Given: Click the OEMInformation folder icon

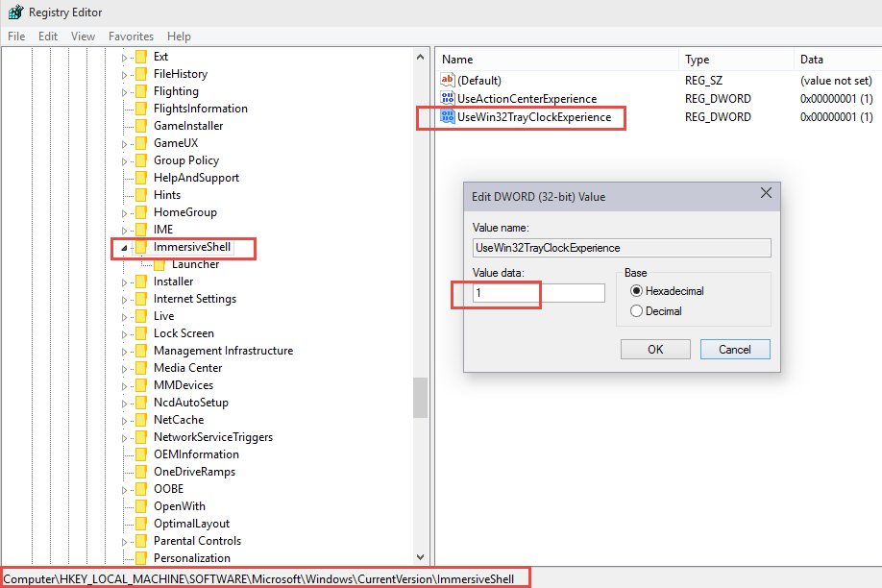Looking at the screenshot, I should (x=141, y=454).
